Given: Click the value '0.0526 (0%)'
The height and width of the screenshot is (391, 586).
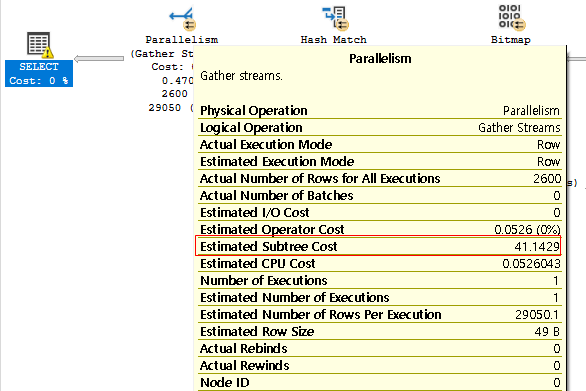Looking at the screenshot, I should 527,230.
